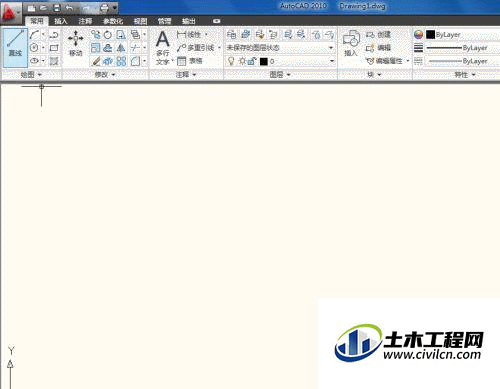Switch to the View (视图) ribbon tab

[141, 21]
